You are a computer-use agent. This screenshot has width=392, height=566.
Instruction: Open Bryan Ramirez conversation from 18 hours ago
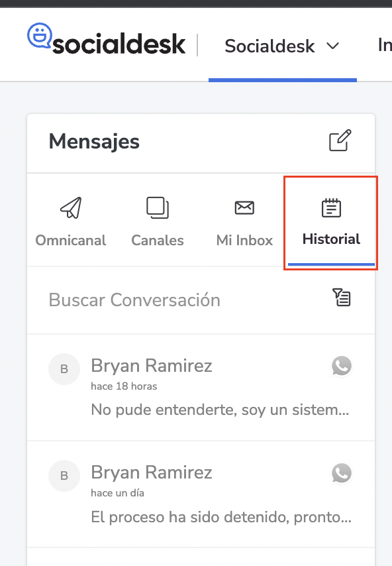point(201,388)
